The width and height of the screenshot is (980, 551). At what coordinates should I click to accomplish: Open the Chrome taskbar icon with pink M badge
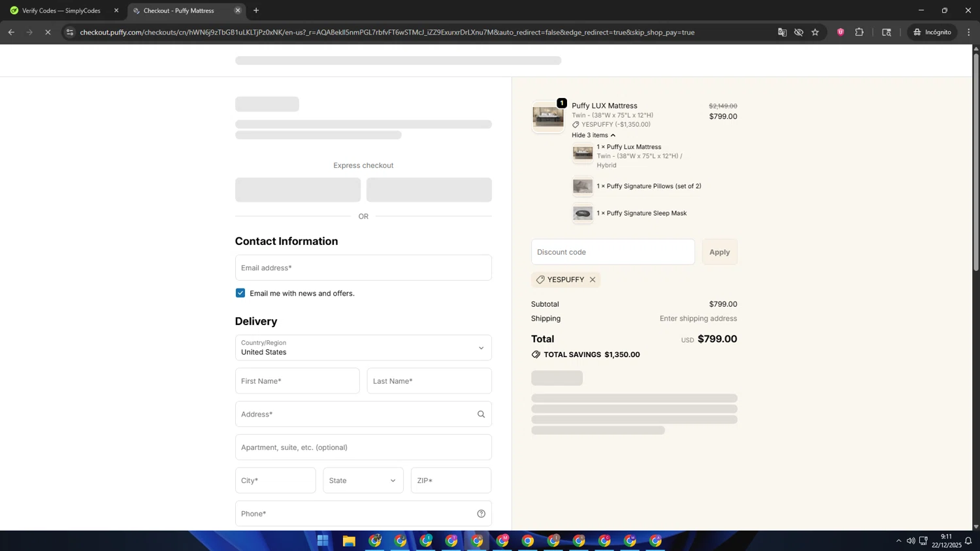point(502,541)
